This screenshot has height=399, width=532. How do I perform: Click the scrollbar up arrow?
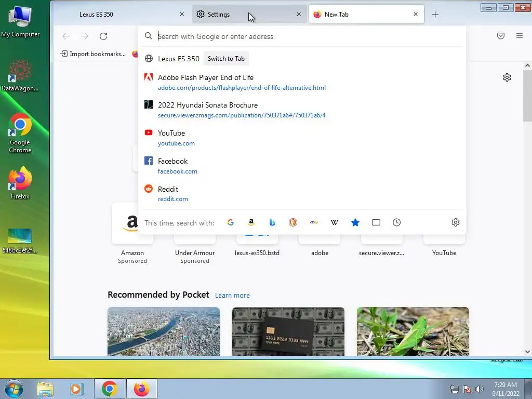point(527,65)
